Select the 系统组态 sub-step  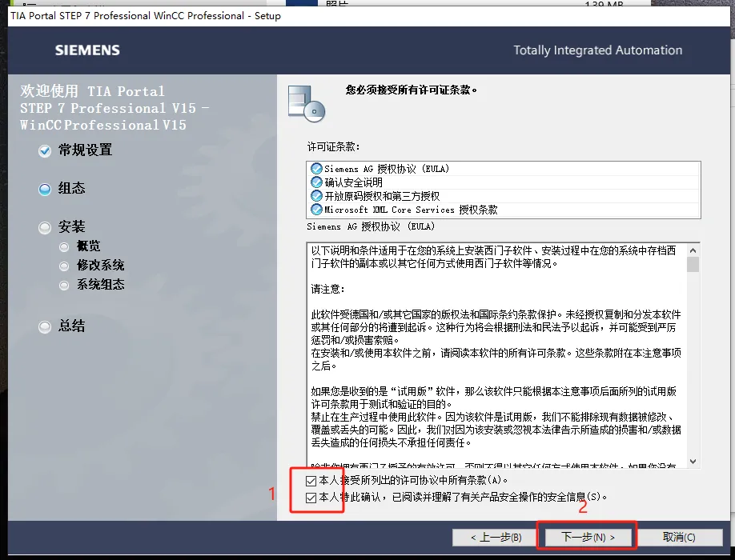tap(100, 285)
